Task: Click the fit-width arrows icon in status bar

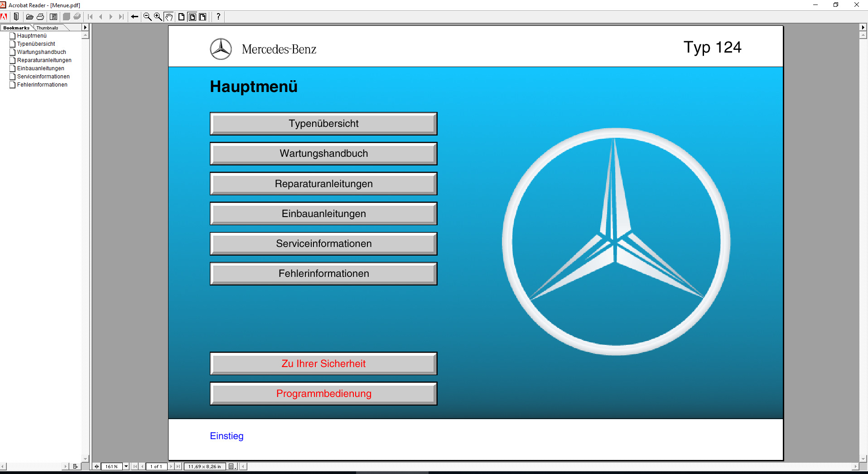Action: [x=96, y=466]
